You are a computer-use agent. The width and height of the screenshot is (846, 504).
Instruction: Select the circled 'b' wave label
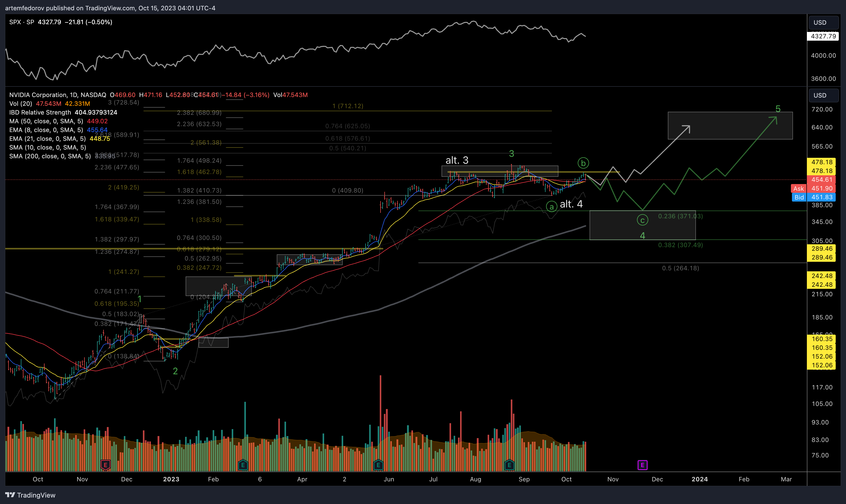583,163
